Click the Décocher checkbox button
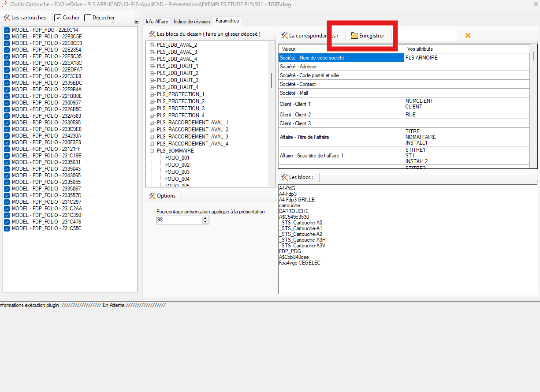The height and width of the screenshot is (392, 540). (x=88, y=18)
